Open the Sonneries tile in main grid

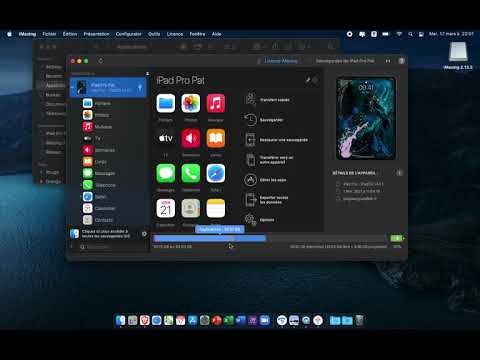pyautogui.click(x=191, y=138)
